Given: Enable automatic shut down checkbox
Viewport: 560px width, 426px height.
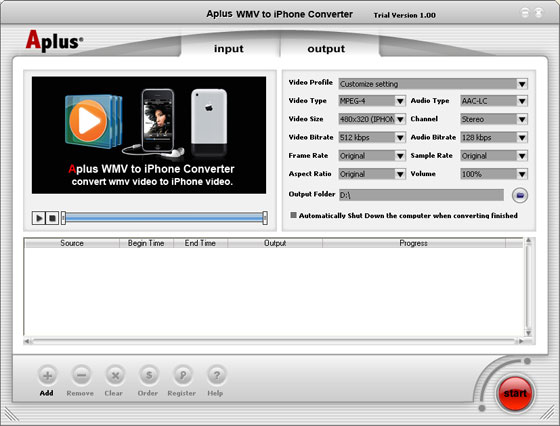Looking at the screenshot, I should pyautogui.click(x=294, y=215).
